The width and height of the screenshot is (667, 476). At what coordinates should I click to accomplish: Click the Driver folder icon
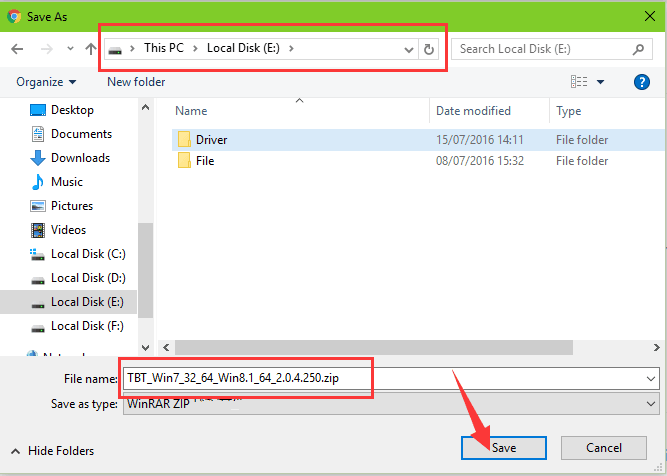(184, 140)
